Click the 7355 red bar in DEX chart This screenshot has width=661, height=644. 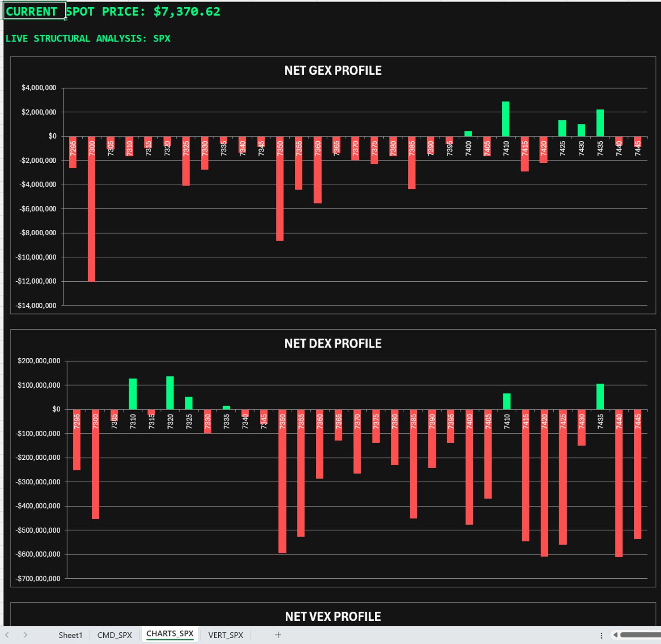[301, 473]
